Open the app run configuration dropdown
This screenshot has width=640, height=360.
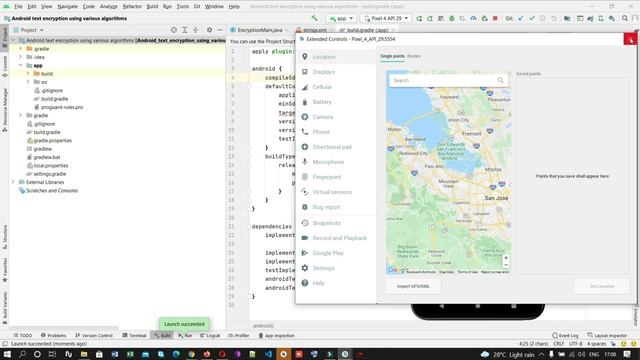click(341, 18)
